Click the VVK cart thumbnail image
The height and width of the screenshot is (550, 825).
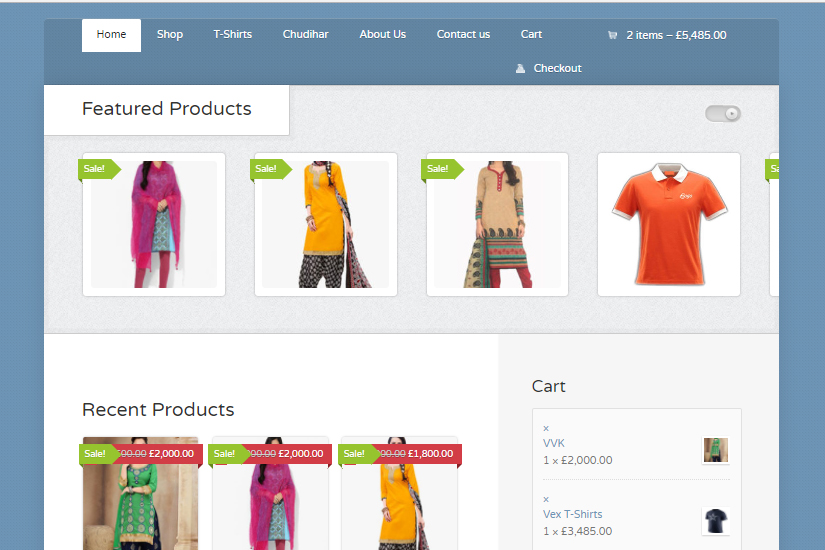[x=715, y=450]
